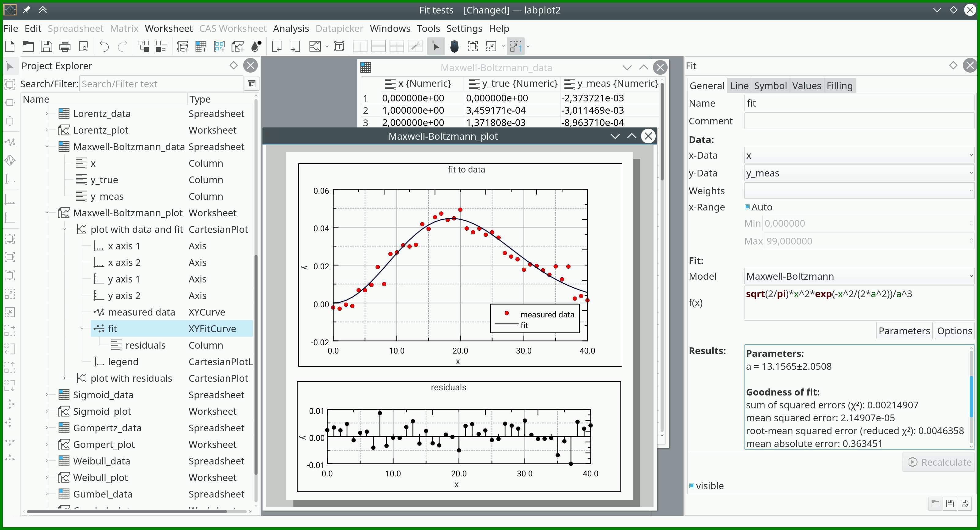The height and width of the screenshot is (530, 980).
Task: Switch to the Symbol tab
Action: 771,85
